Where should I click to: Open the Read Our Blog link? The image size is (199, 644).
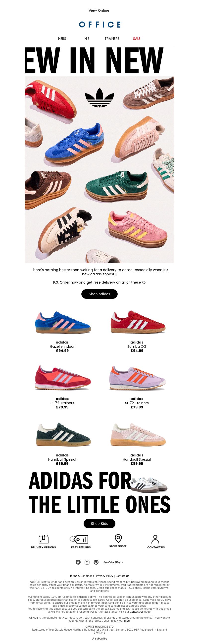click(x=113, y=562)
